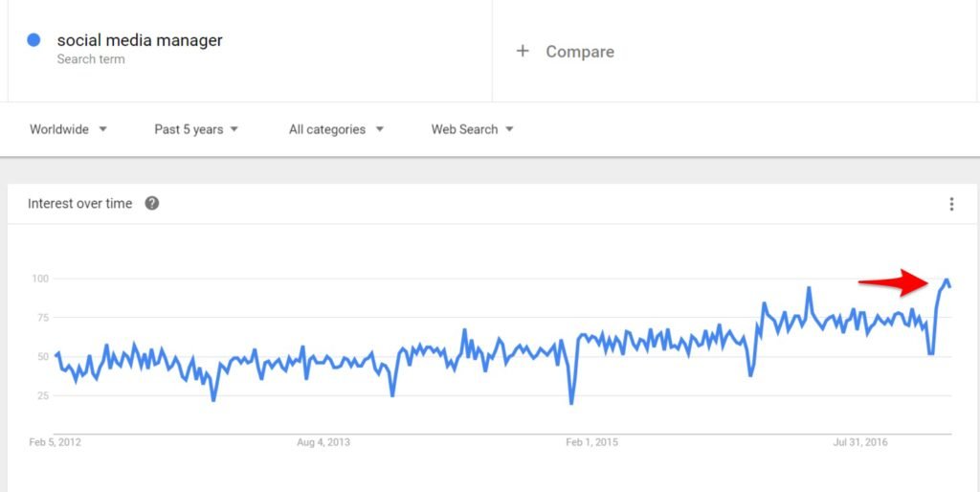Click the lowest dip near Feb 2015
The width and height of the screenshot is (980, 492).
(571, 403)
